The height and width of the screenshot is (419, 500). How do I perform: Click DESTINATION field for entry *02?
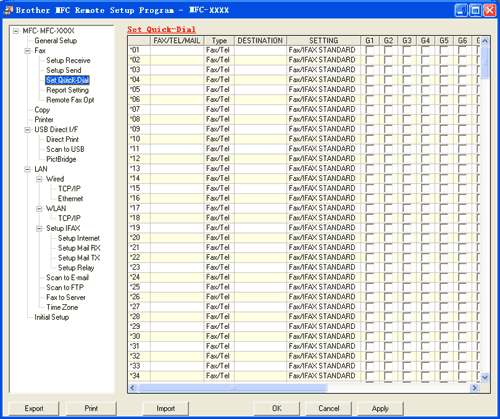(260, 60)
